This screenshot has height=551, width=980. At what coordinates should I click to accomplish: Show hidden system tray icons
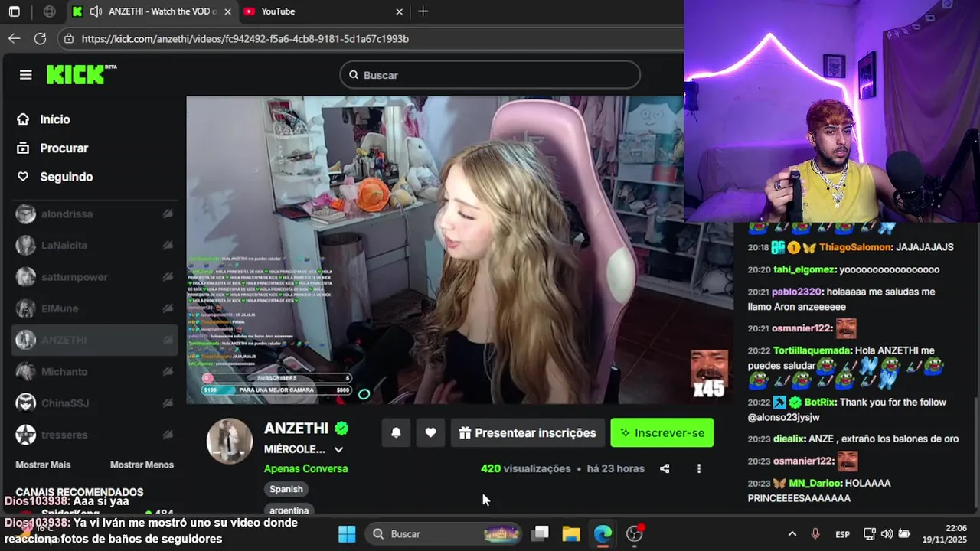pos(792,534)
